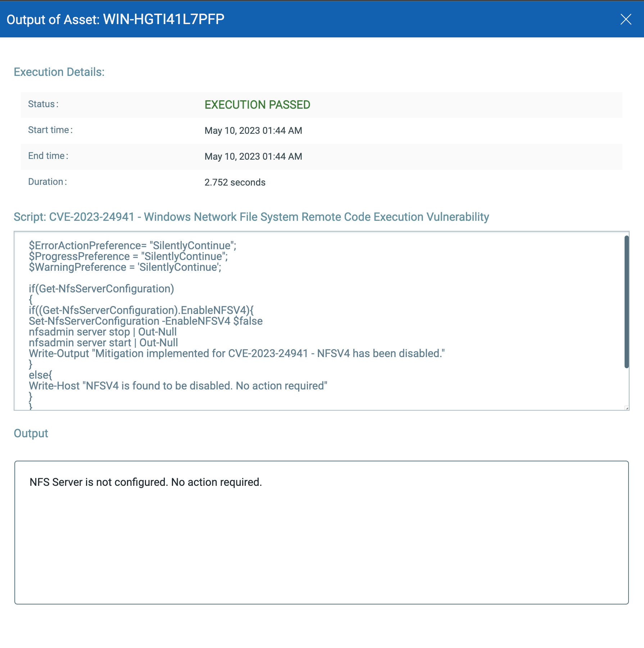This screenshot has height=648, width=644.
Task: Click the resize grip of the script box
Action: 628,407
